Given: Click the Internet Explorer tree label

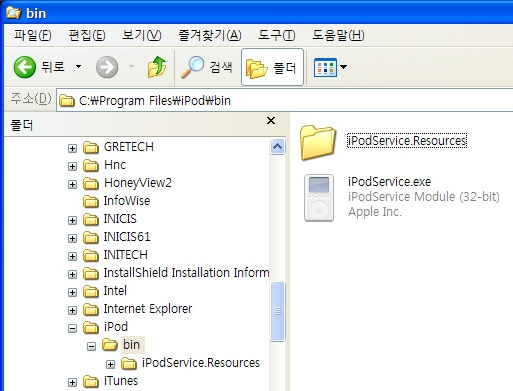Looking at the screenshot, I should click(x=148, y=309).
